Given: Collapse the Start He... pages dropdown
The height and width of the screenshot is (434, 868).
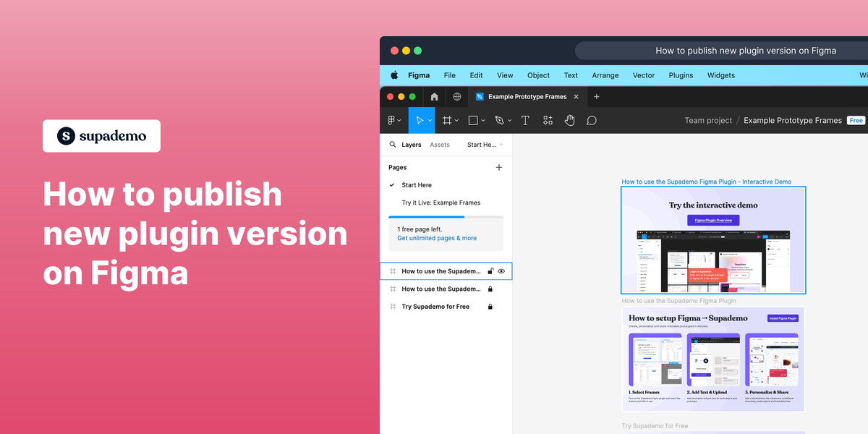Looking at the screenshot, I should (485, 145).
